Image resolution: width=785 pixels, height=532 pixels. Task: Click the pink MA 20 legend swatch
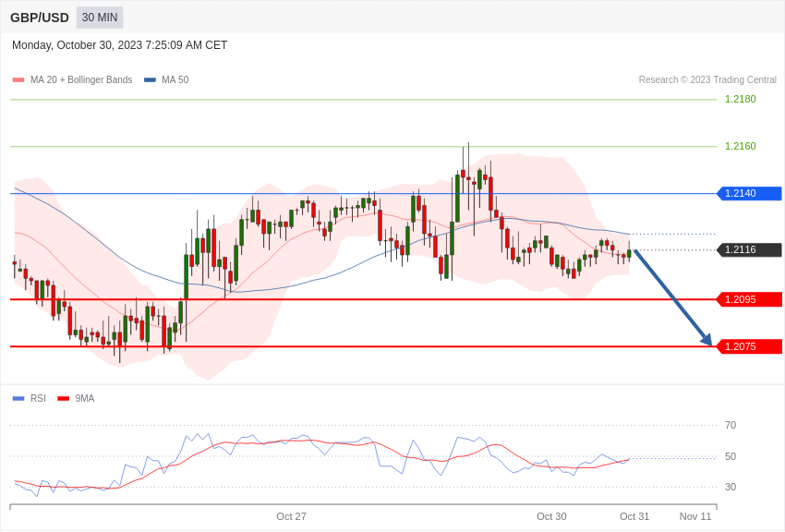coord(18,80)
